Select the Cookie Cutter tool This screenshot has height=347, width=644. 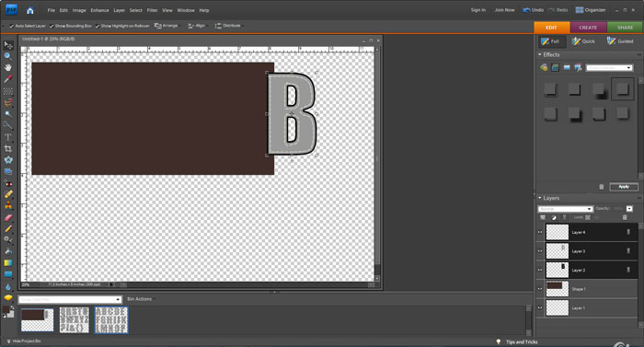[7, 160]
